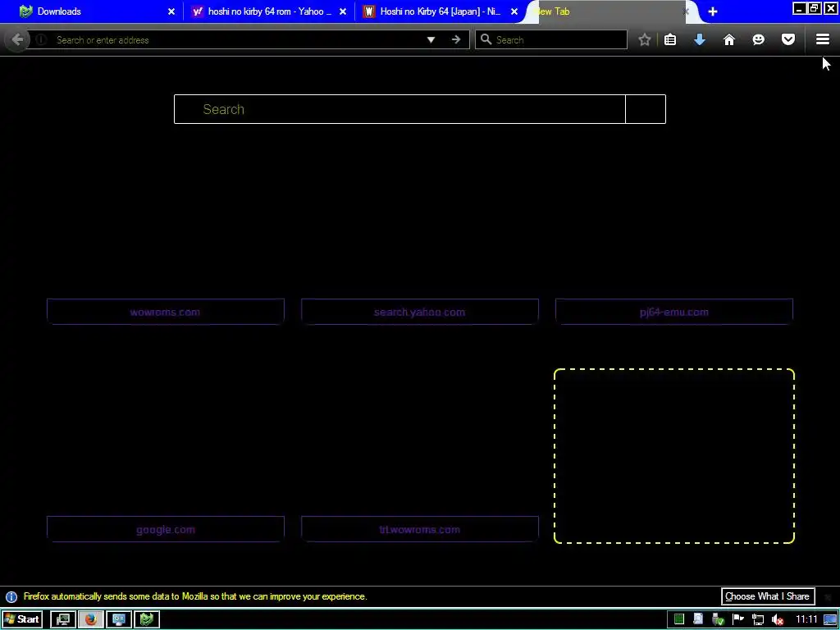
Task: Open the Downloads arrow panel
Action: (700, 39)
